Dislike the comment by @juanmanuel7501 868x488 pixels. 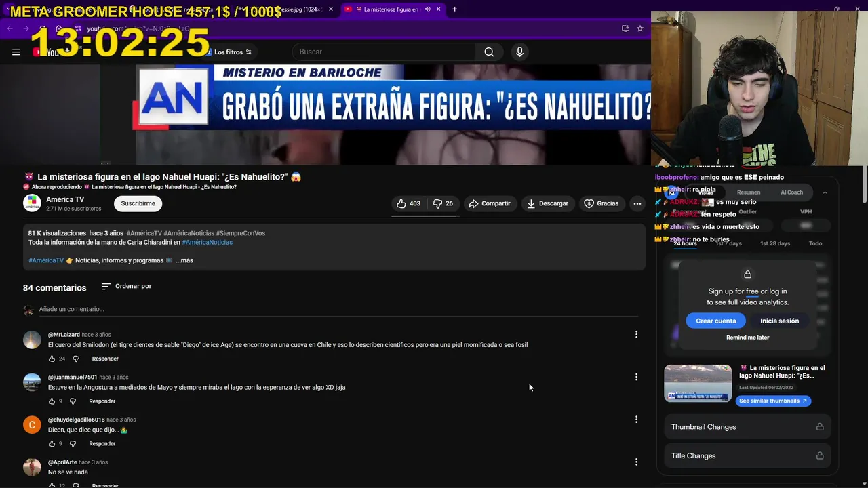pos(73,401)
